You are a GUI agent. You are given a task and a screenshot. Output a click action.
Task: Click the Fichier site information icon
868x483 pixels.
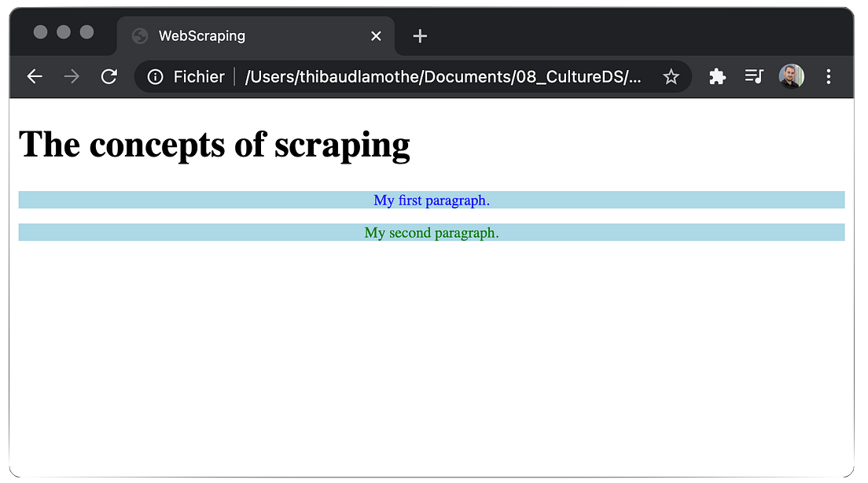154,76
